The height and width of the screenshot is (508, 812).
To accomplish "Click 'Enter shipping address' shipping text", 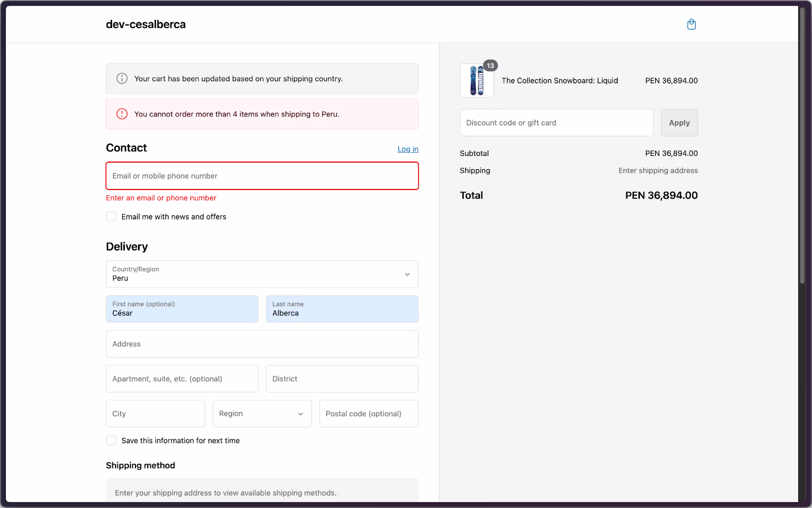I will pyautogui.click(x=658, y=170).
